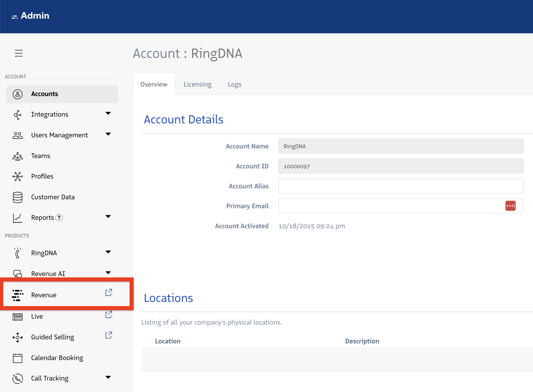This screenshot has width=533, height=392.
Task: Open Guided Selling link label
Action: pos(52,337)
